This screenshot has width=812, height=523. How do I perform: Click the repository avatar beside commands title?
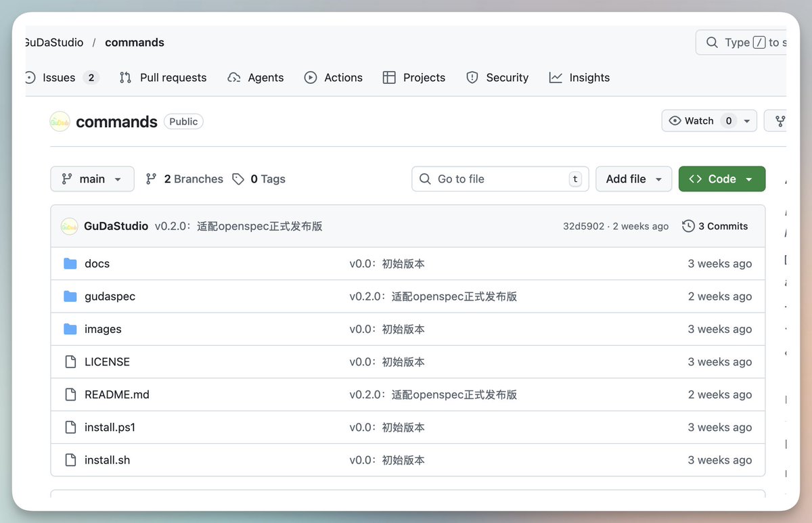[x=60, y=122]
